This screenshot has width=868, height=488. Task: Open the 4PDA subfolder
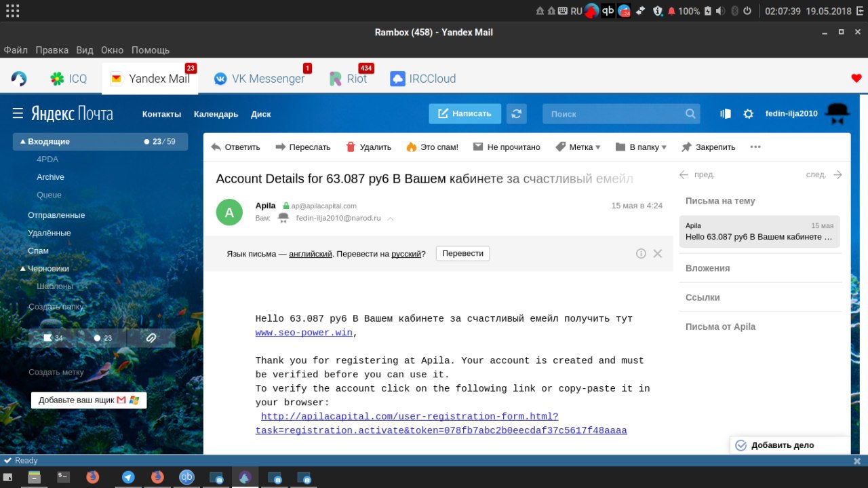pyautogui.click(x=47, y=159)
